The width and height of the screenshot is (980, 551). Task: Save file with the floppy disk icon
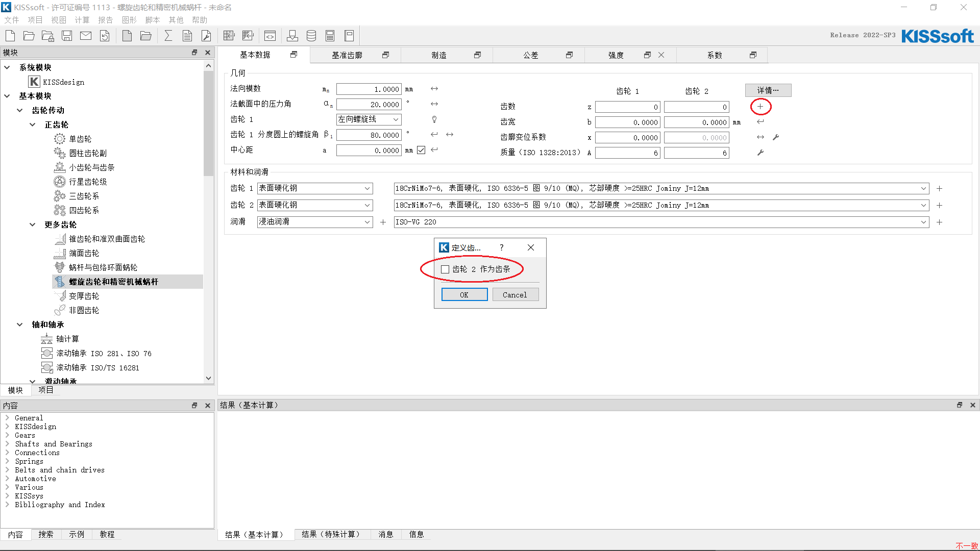coord(67,36)
